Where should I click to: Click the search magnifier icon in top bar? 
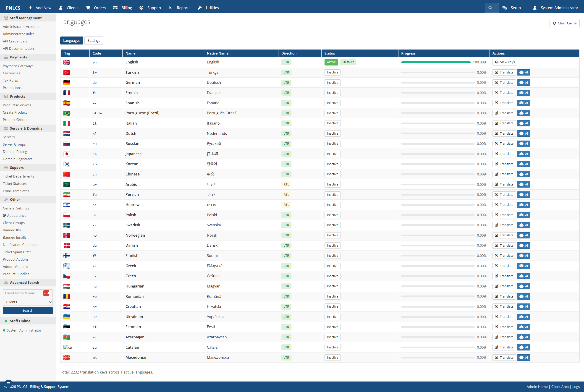490,8
